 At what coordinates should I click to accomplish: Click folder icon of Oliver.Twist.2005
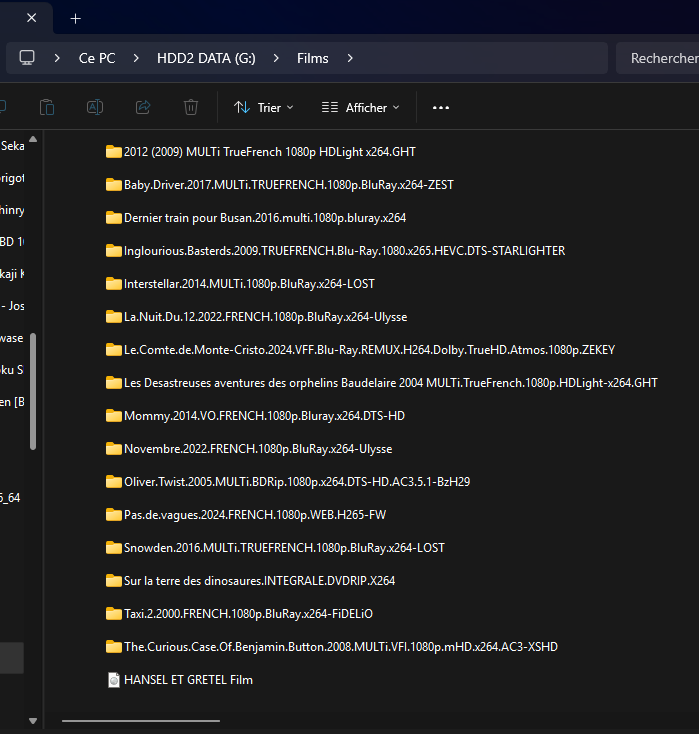pyautogui.click(x=113, y=482)
